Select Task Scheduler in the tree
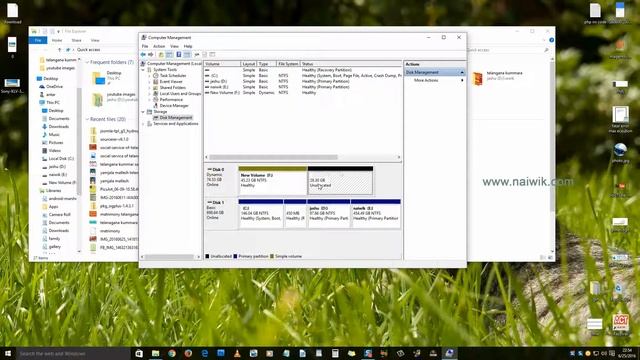The height and width of the screenshot is (360, 640). tap(173, 76)
